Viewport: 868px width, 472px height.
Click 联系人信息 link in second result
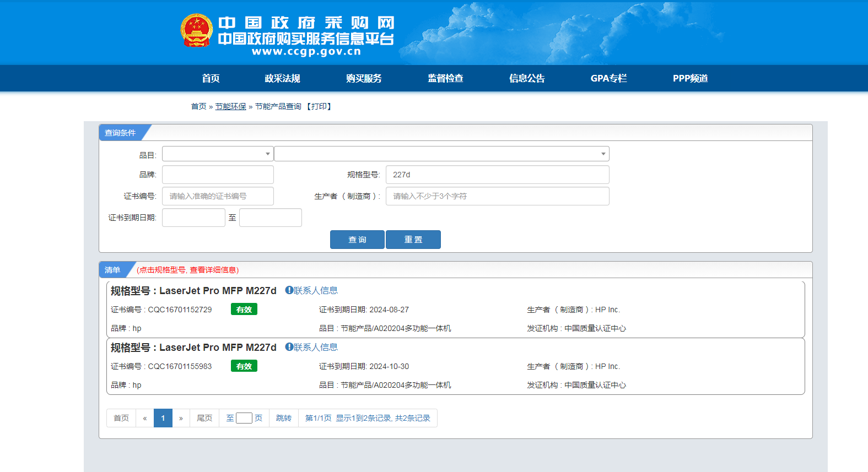click(316, 347)
